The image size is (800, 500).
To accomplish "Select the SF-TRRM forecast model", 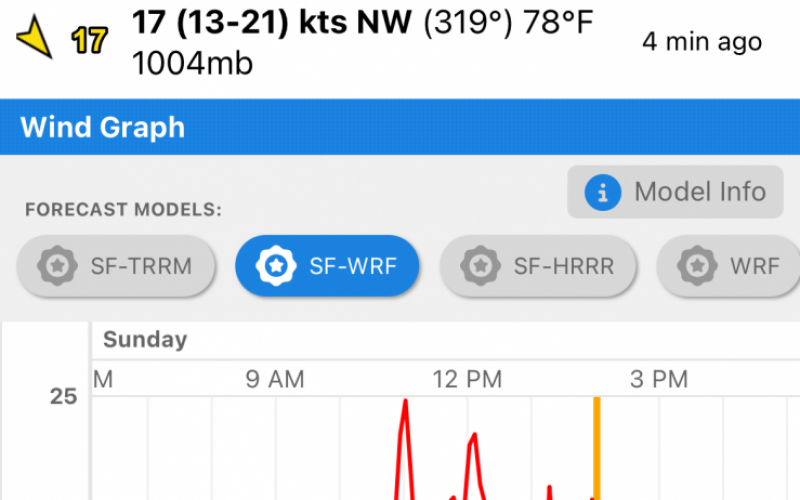I will (x=116, y=266).
